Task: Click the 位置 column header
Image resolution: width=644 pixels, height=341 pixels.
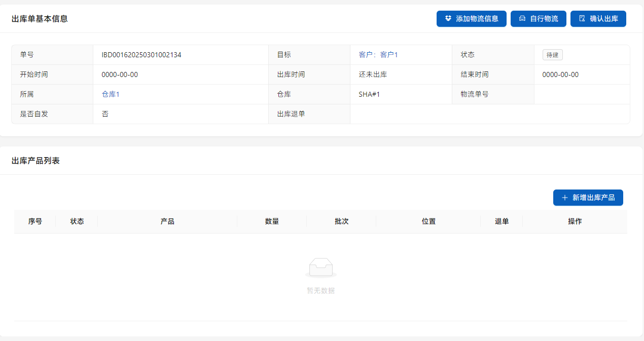Action: (428, 221)
